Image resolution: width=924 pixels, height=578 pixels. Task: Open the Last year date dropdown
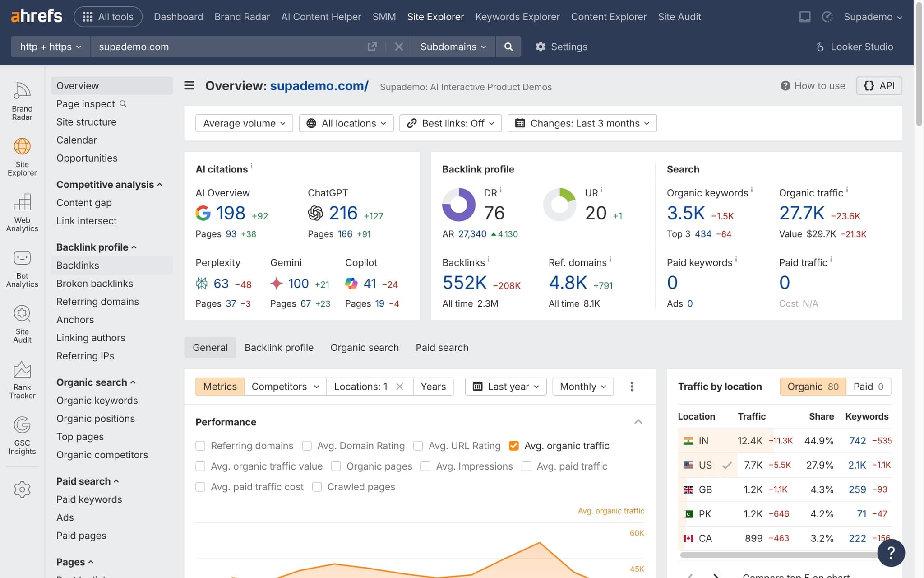[x=505, y=387]
